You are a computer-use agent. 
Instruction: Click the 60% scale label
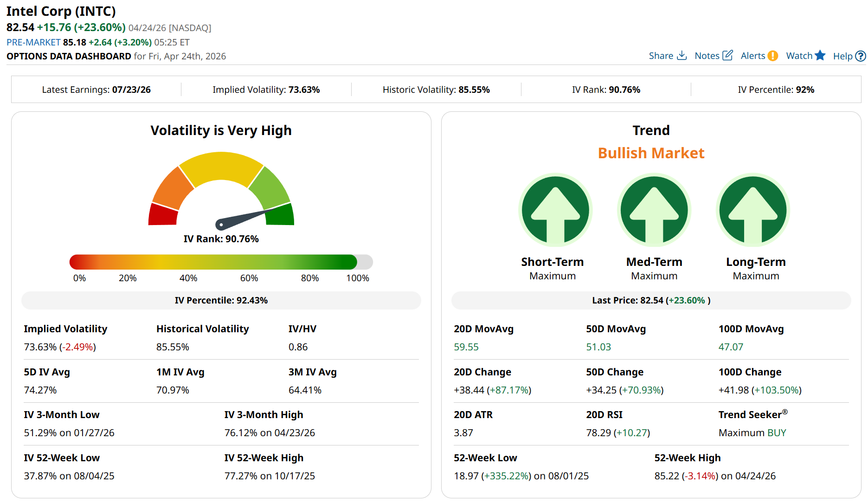[x=249, y=278]
